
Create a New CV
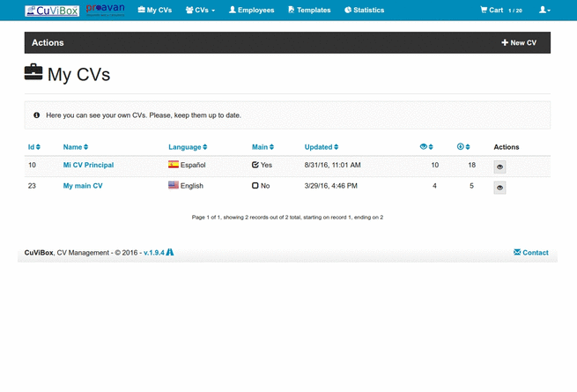519,42
